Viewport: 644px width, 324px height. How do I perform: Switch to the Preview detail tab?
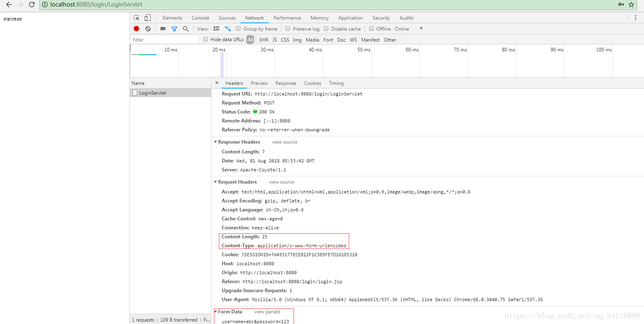(x=259, y=83)
